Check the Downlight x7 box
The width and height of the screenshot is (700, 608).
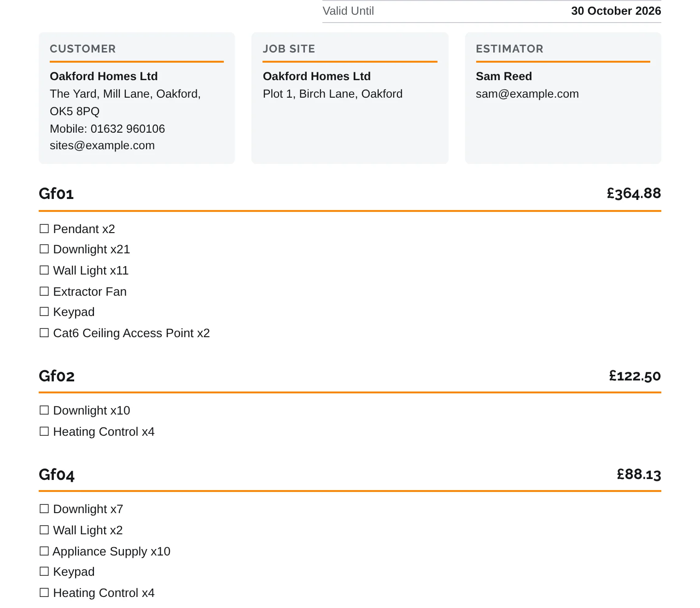[x=44, y=509]
